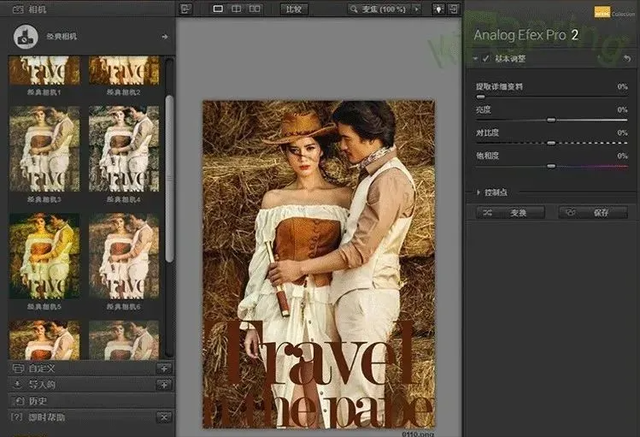Click the 提取详细资料 0% value
This screenshot has width=640, height=437.
(x=622, y=87)
